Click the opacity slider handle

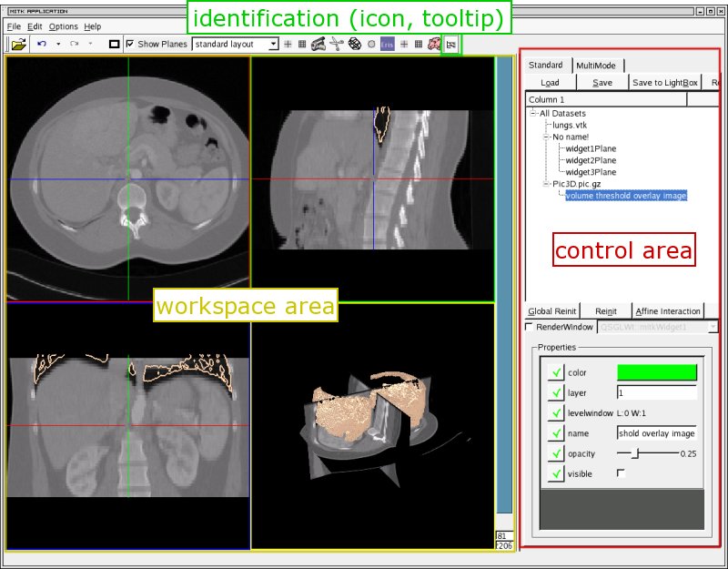click(637, 453)
